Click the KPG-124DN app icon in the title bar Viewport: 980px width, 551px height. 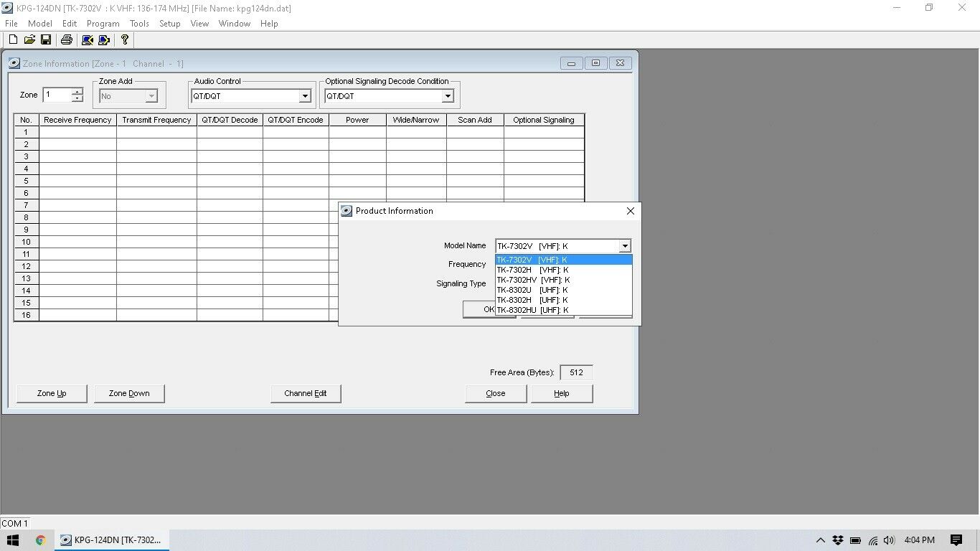tap(7, 8)
